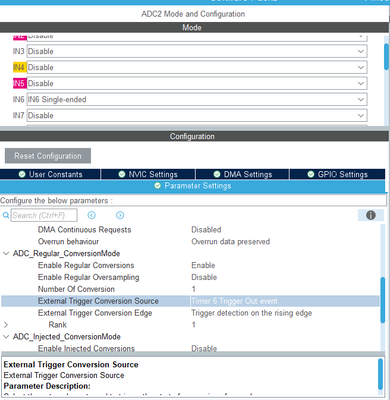Click the Reset Configuration button
Screen dimensions: 390x400
pyautogui.click(x=48, y=156)
